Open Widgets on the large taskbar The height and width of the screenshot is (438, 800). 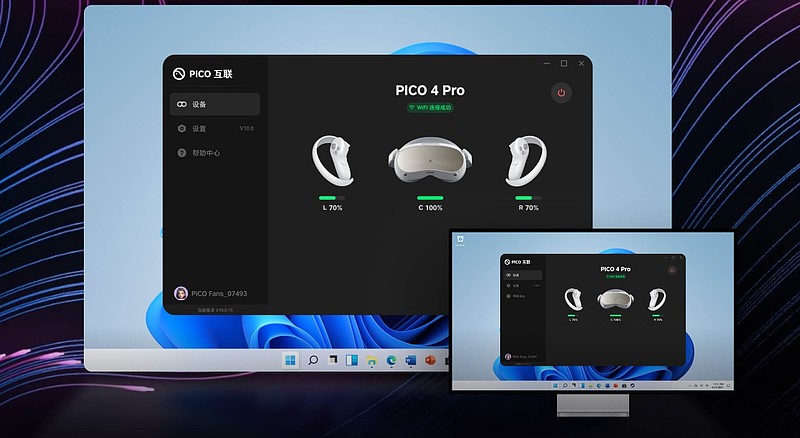coord(352,360)
